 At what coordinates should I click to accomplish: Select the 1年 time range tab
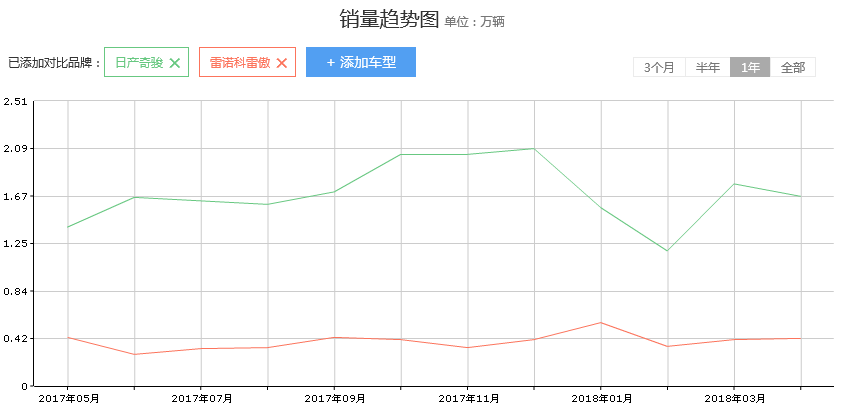(x=750, y=68)
